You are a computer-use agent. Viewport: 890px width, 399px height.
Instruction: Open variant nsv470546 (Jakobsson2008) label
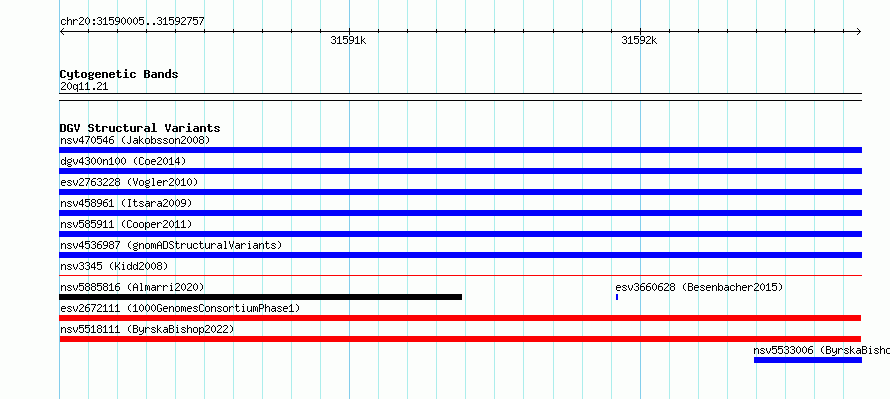(135, 140)
